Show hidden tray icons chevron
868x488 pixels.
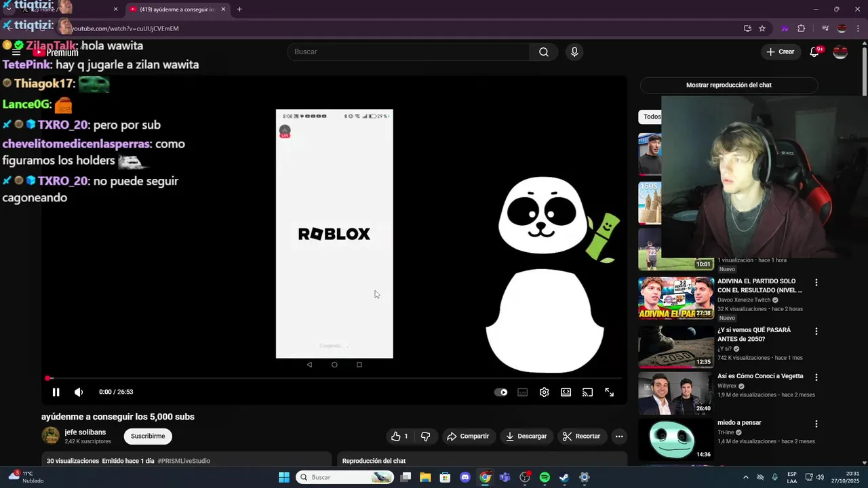[x=746, y=477]
